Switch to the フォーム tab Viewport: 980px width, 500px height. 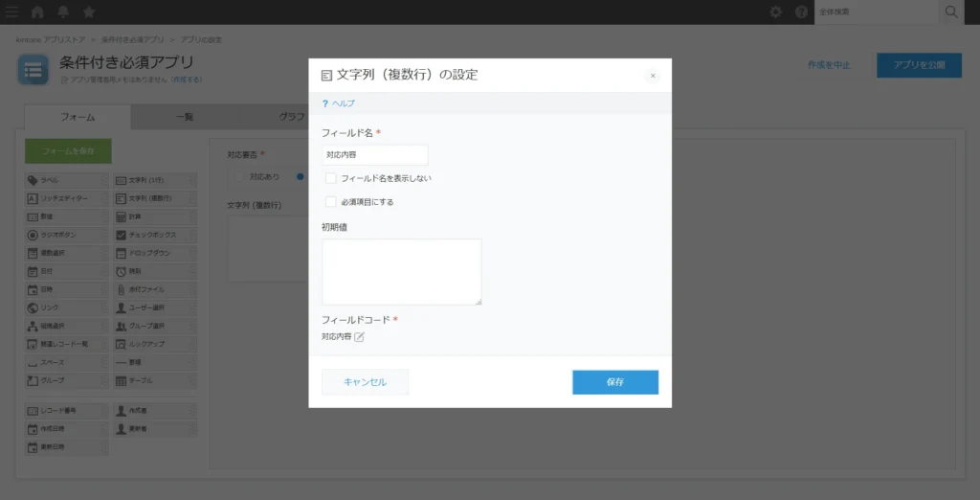tap(78, 117)
